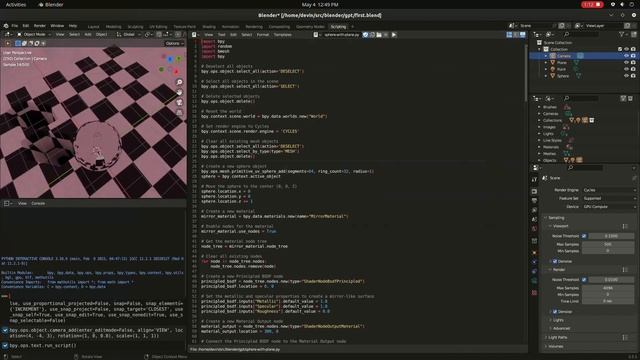The width and height of the screenshot is (640, 360).
Task: Open the Feature Set dropdown
Action: pyautogui.click(x=609, y=198)
